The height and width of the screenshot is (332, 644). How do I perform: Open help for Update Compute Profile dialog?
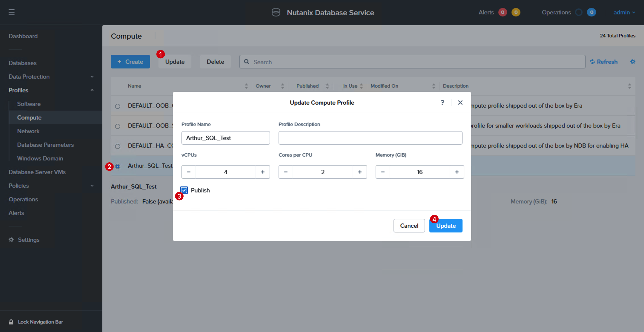pos(442,102)
